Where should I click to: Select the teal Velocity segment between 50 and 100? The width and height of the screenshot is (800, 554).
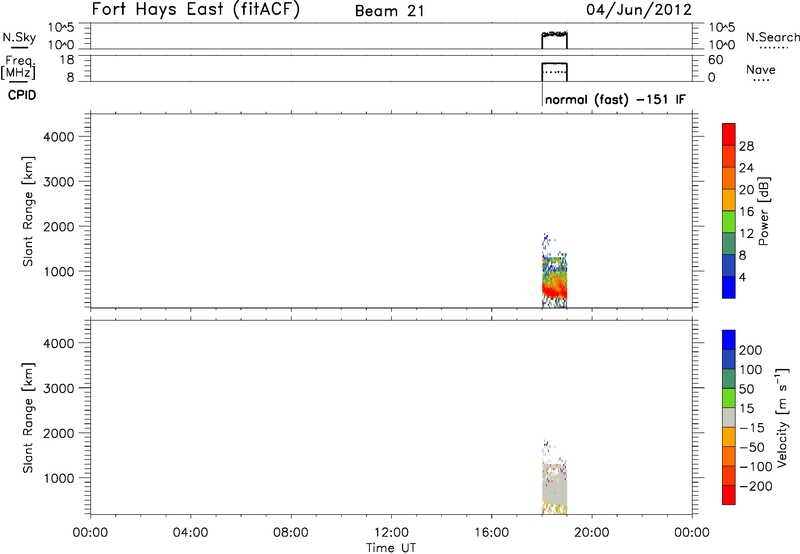pos(729,379)
